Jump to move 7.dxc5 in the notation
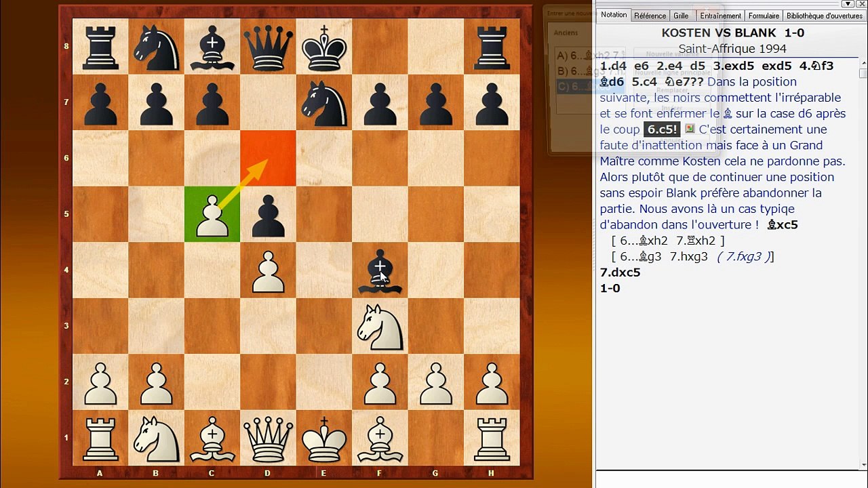Screen dimensions: 868x488 (x=620, y=272)
